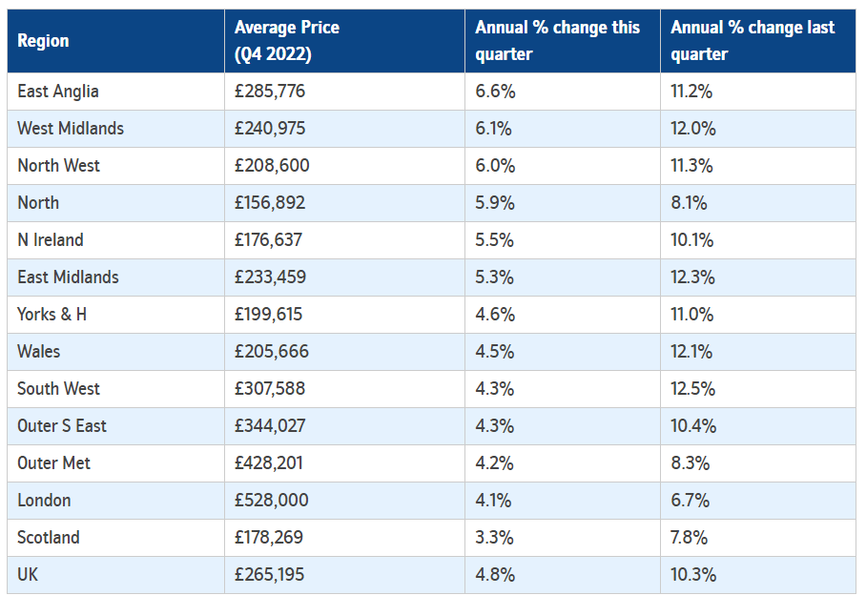The width and height of the screenshot is (866, 616).
Task: Select the Wales average price £205,666
Action: pyautogui.click(x=272, y=352)
